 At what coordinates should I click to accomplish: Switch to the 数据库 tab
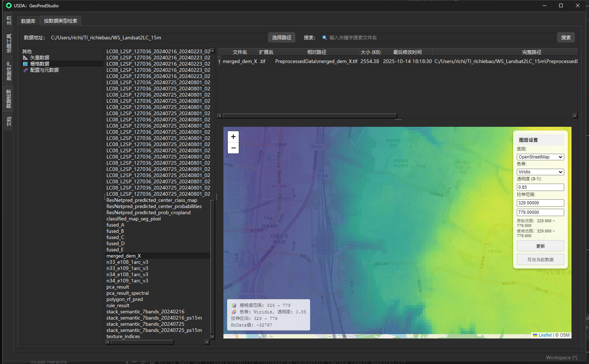[x=28, y=21]
